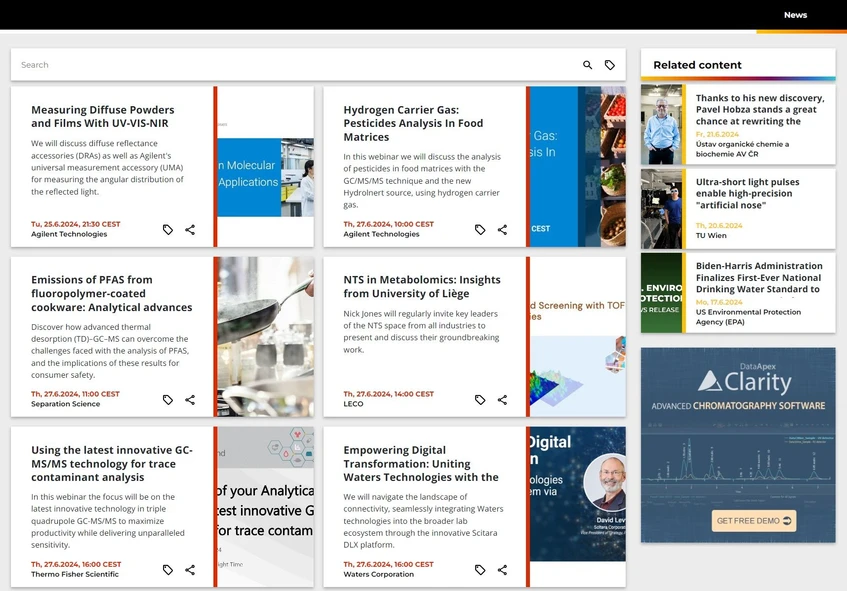
Task: Click green EPA press release thumbnail
Action: point(661,293)
